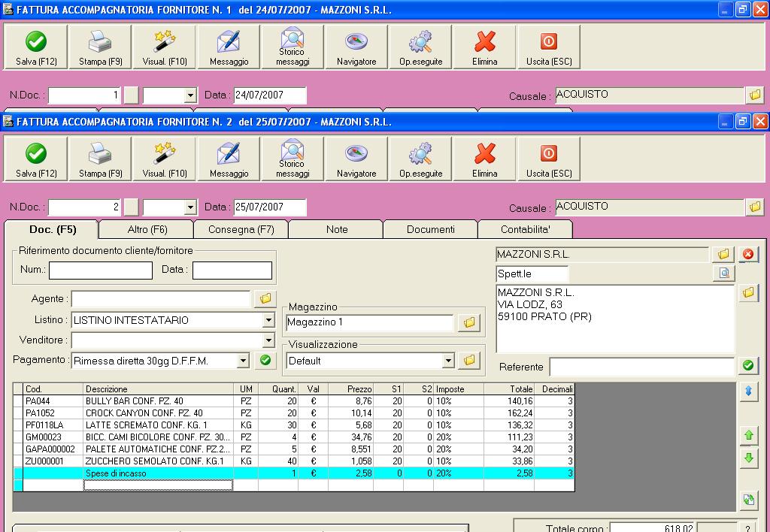Screen dimensions: 770x532
Task: Click the red X next to MAZZONI S.R.L. field
Action: coord(747,255)
